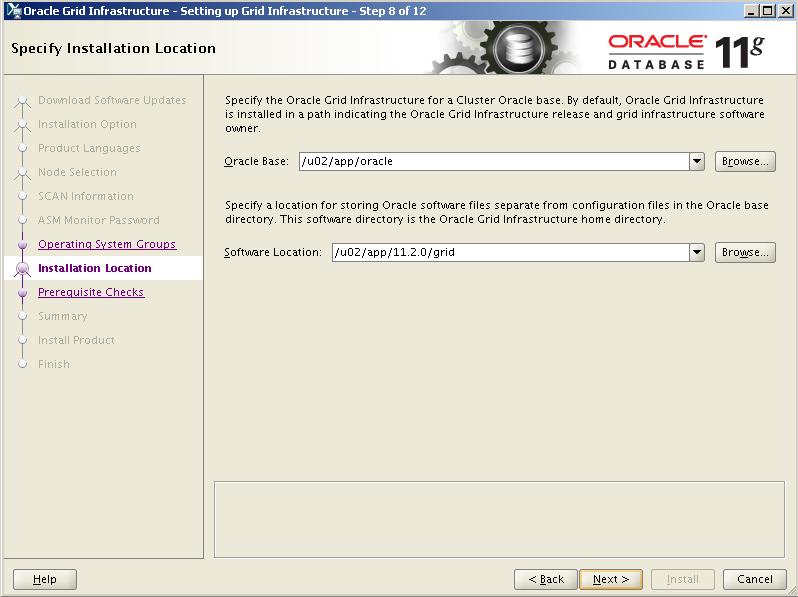The width and height of the screenshot is (798, 597).
Task: Open the installer Help
Action: (45, 579)
